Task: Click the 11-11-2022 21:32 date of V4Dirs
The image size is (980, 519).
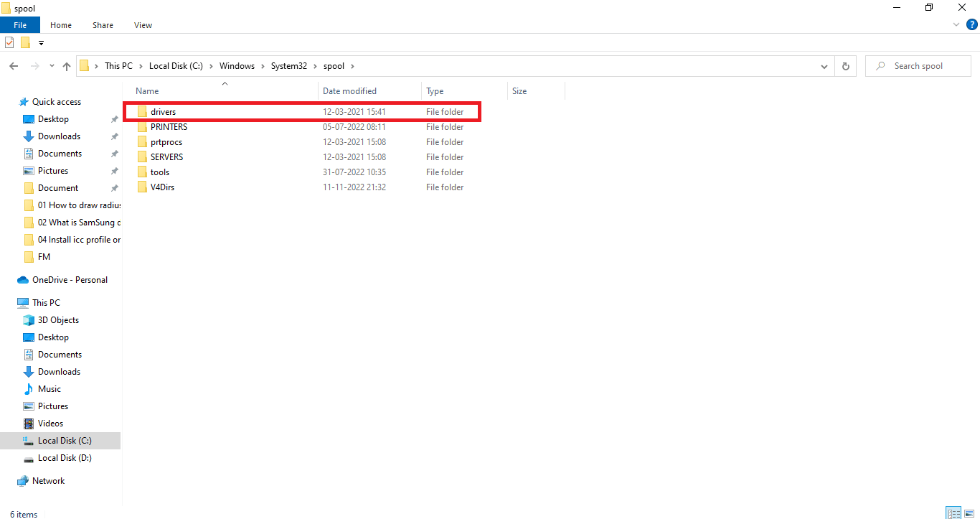Action: tap(354, 187)
